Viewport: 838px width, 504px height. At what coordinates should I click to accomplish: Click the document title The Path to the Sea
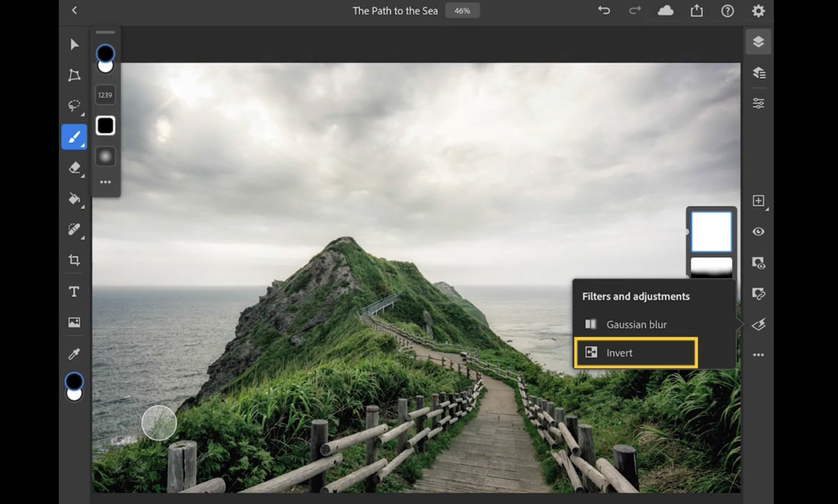point(395,11)
